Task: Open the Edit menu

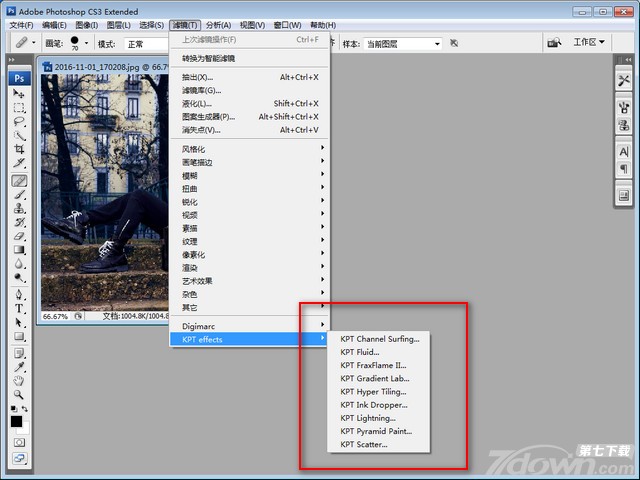Action: [54, 25]
